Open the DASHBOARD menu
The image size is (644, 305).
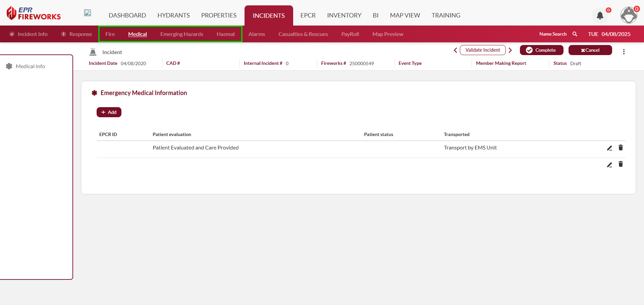click(127, 15)
